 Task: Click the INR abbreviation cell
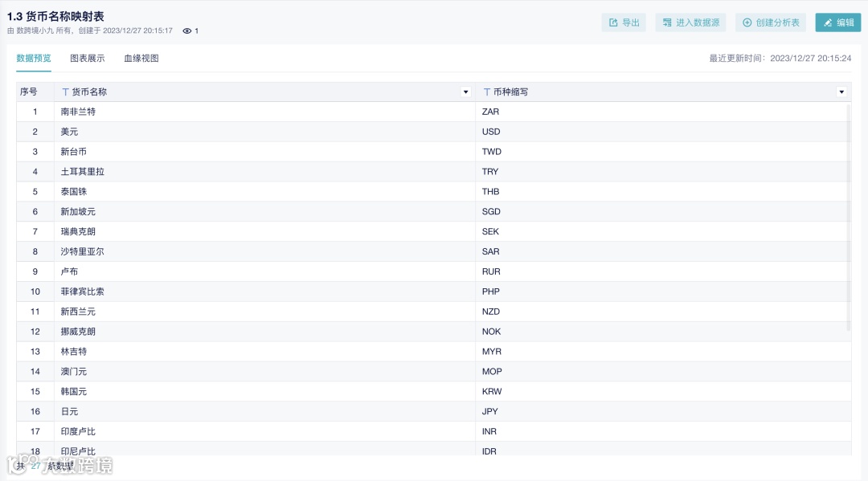[663, 431]
